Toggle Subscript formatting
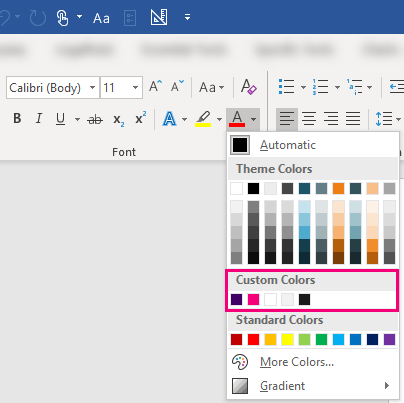 coord(118,120)
